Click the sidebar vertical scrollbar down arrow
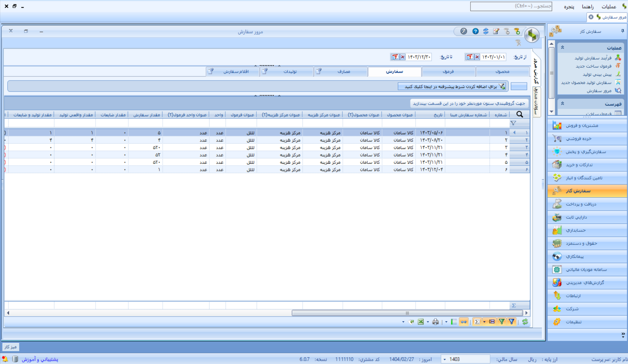 tap(551, 112)
